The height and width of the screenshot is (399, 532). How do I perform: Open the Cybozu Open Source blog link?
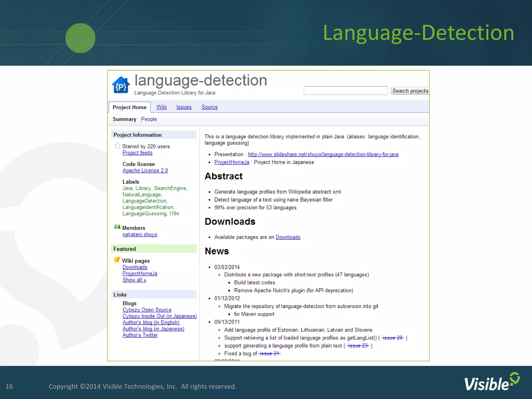(x=147, y=310)
